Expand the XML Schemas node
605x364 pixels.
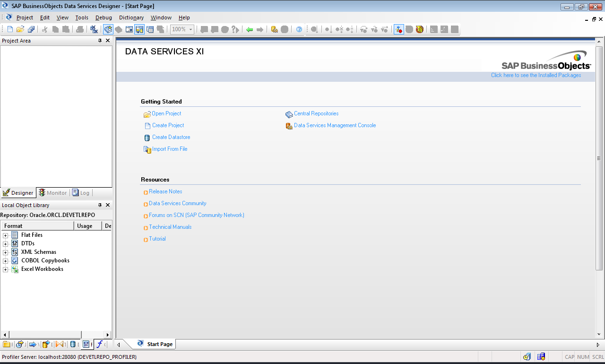click(x=6, y=252)
